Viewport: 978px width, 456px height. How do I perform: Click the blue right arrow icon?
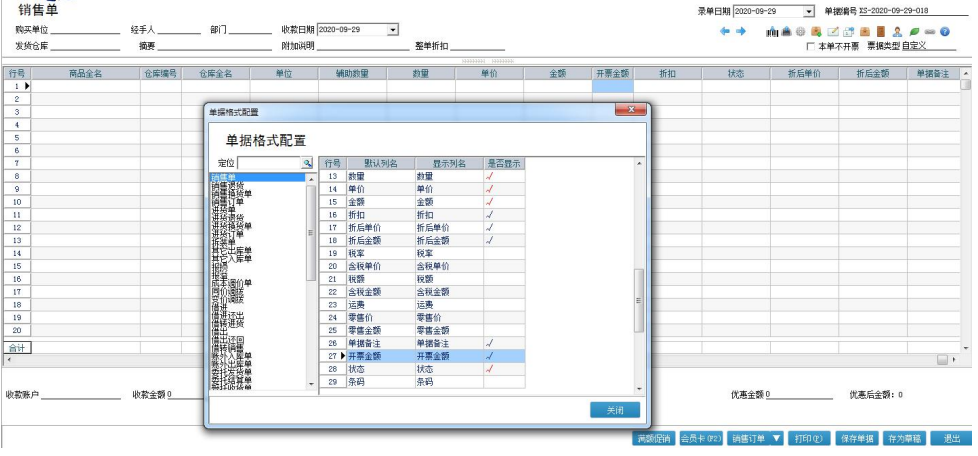coord(741,31)
